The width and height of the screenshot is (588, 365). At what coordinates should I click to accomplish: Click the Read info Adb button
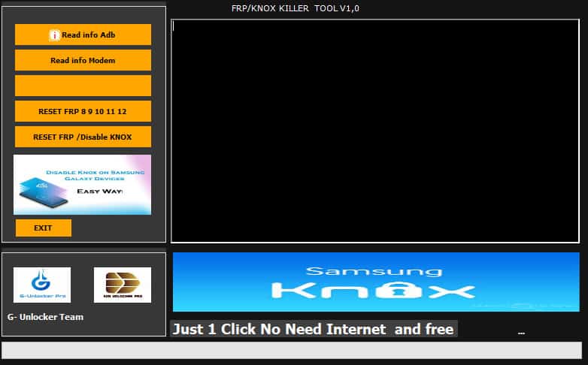83,35
